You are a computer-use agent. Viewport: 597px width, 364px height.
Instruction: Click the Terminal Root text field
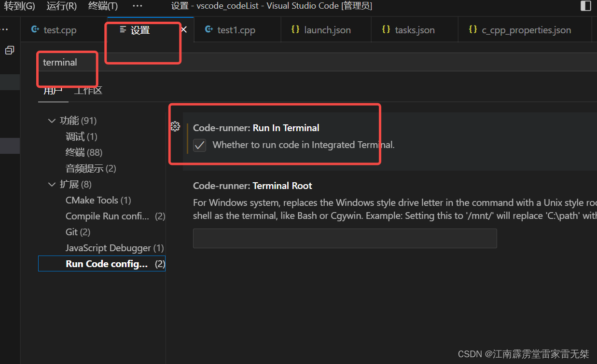pos(345,238)
